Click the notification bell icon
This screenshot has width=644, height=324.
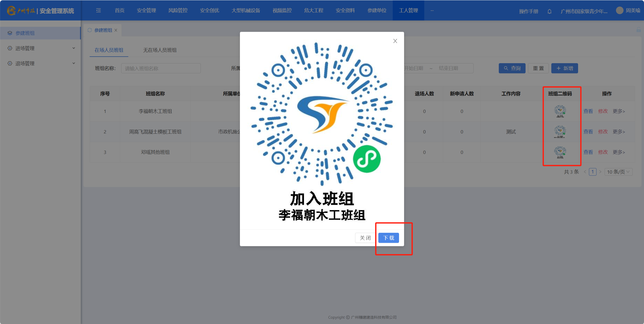(x=549, y=11)
